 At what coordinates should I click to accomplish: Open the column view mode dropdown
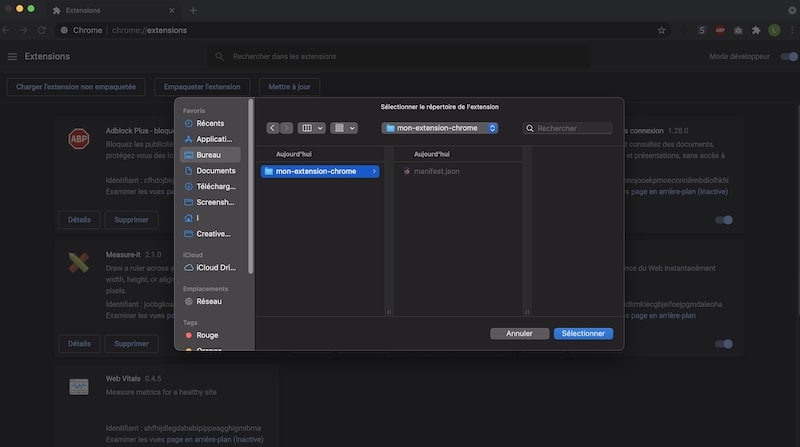pyautogui.click(x=312, y=128)
